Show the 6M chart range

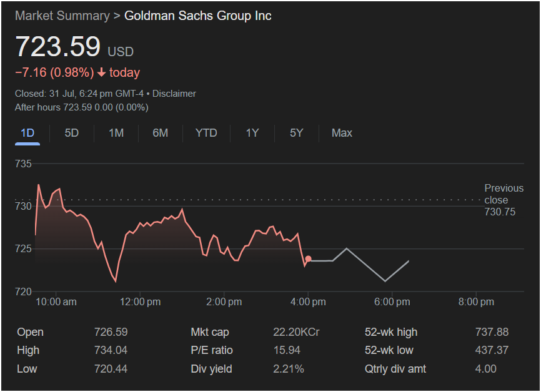pyautogui.click(x=161, y=133)
